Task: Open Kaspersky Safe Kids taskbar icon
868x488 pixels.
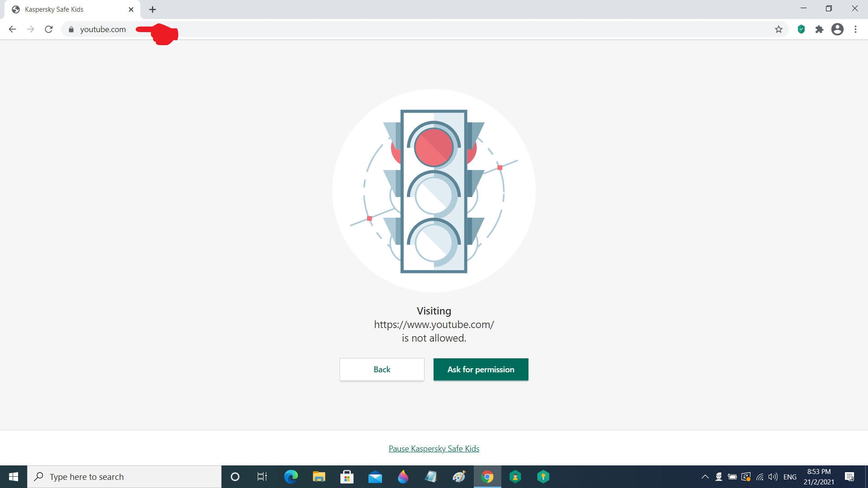Action: [x=515, y=477]
